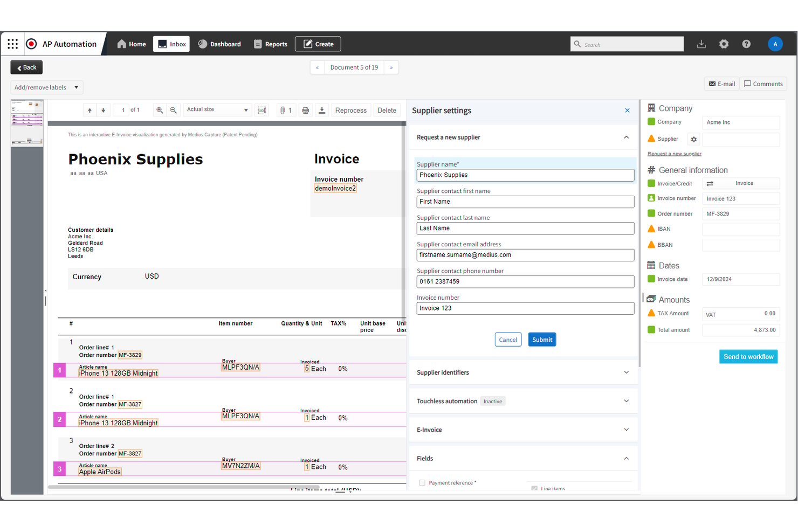Open the Dashboard tab
798x532 pixels.
219,44
